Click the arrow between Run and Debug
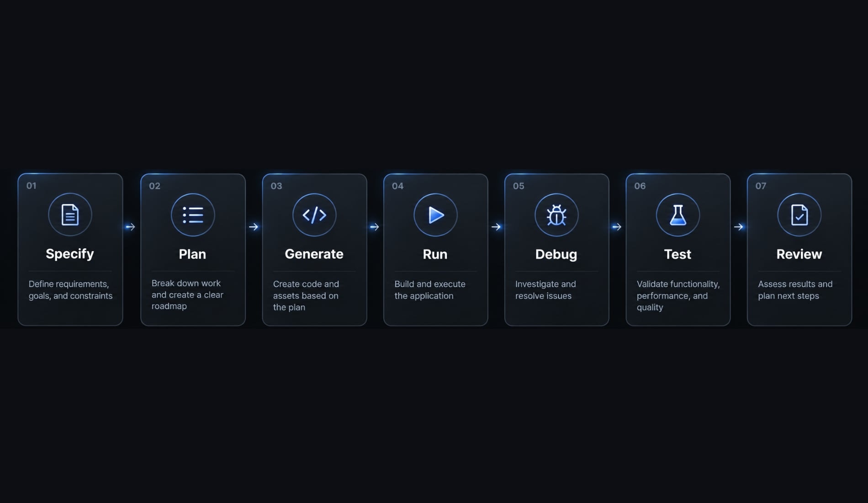This screenshot has width=868, height=503. pyautogui.click(x=496, y=227)
